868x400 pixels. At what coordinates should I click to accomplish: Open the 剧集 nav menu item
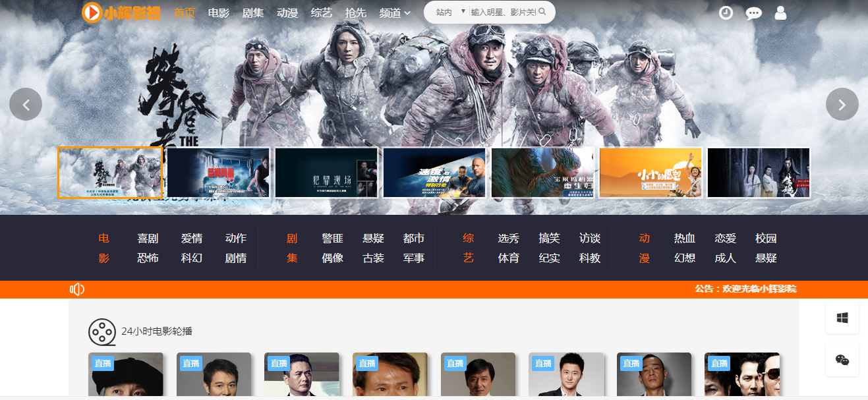(x=253, y=13)
